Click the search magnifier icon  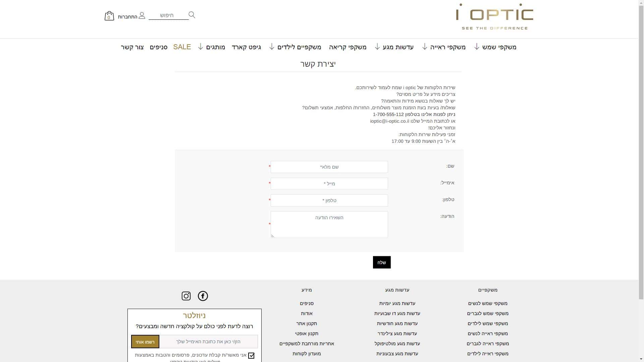click(192, 15)
